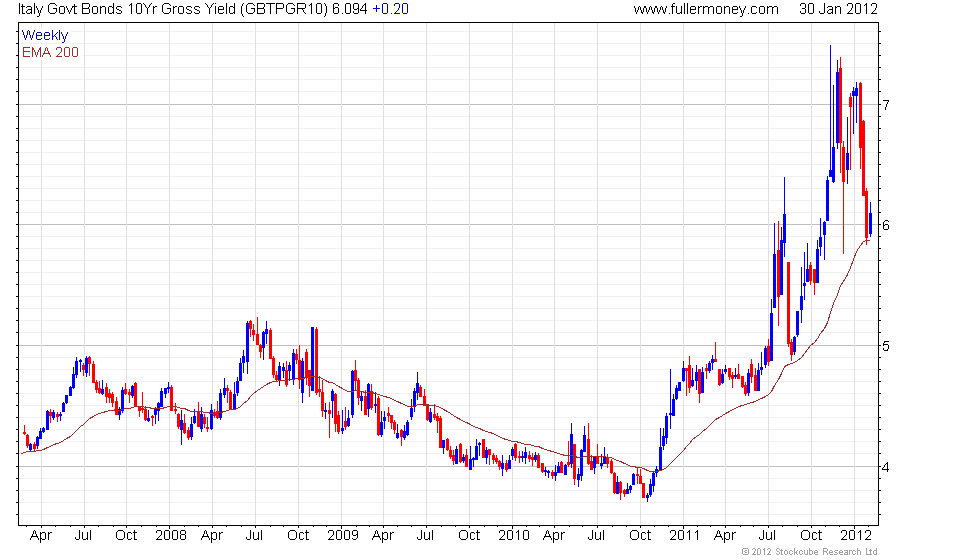Click the 'Apr' label just after 2009
Viewport: 960px width, 560px height.
(383, 536)
